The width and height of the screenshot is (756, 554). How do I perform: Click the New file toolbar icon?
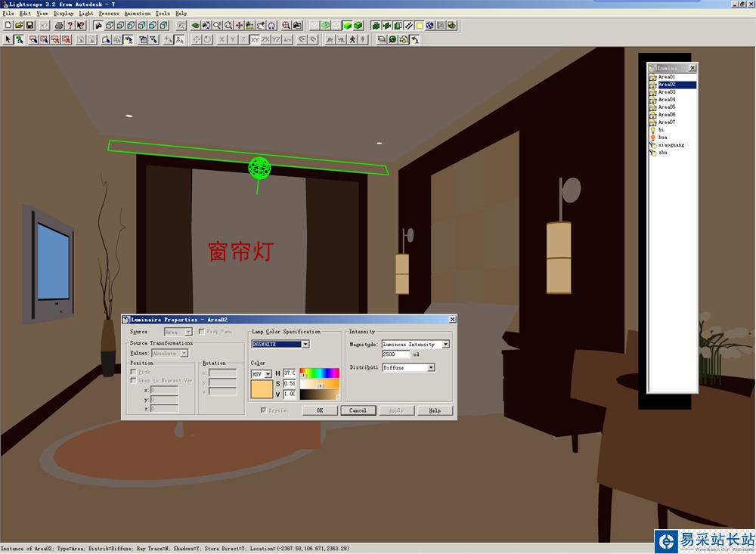8,26
